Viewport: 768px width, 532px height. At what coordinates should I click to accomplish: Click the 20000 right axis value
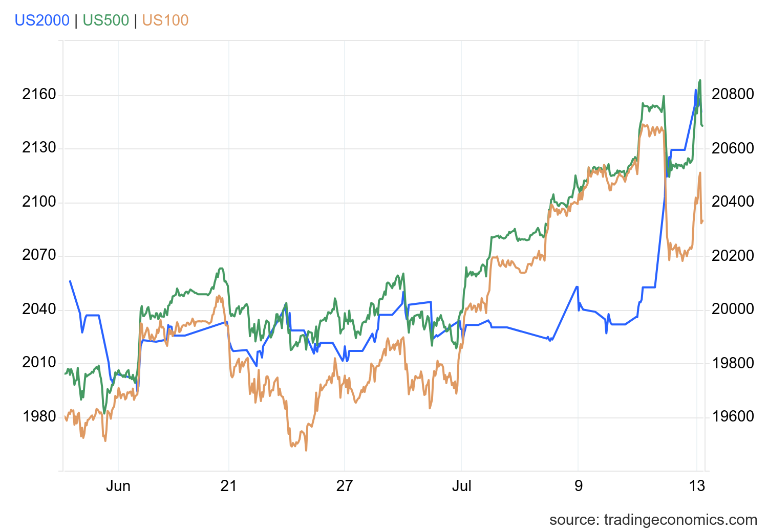point(733,309)
